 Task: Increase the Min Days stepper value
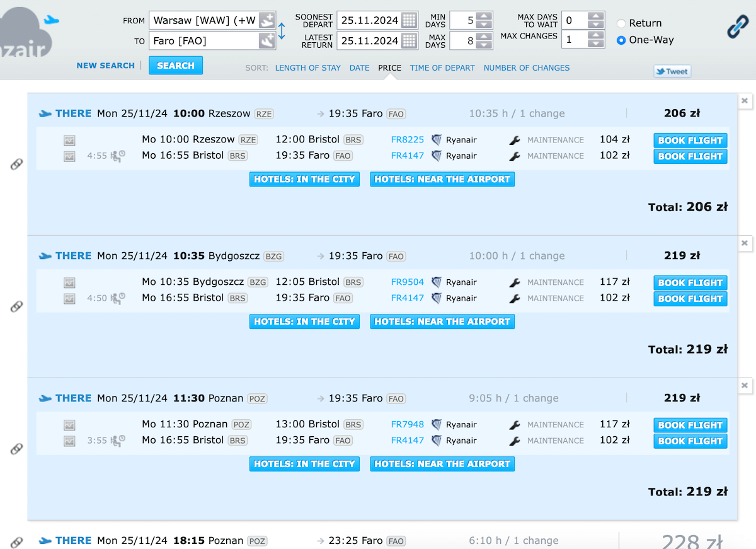[x=484, y=16]
